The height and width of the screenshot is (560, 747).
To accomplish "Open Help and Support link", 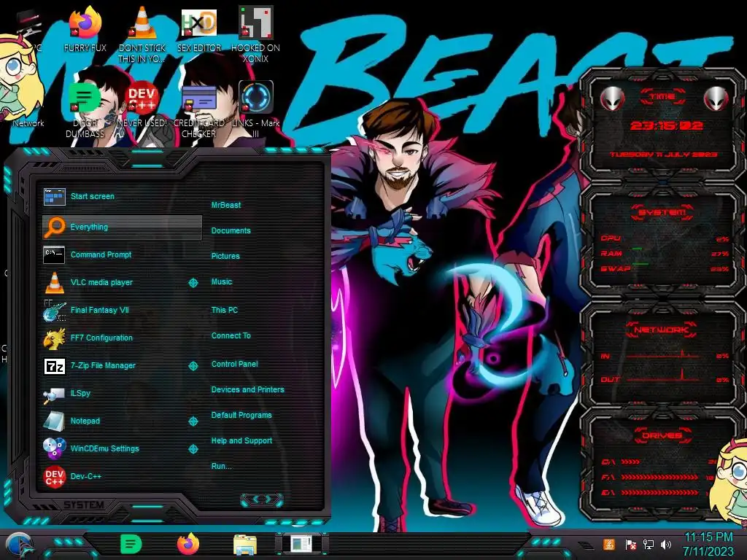I will click(x=241, y=441).
